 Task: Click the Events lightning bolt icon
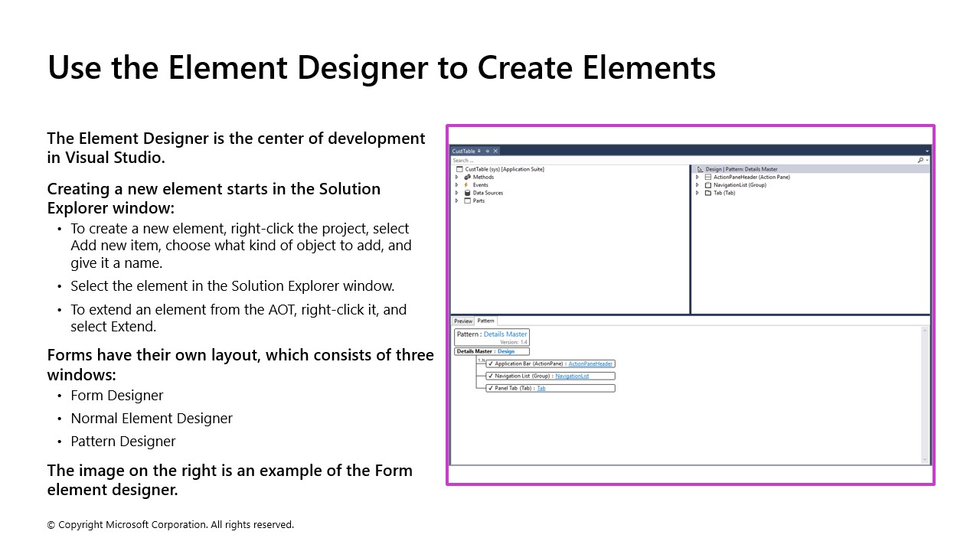tap(466, 184)
